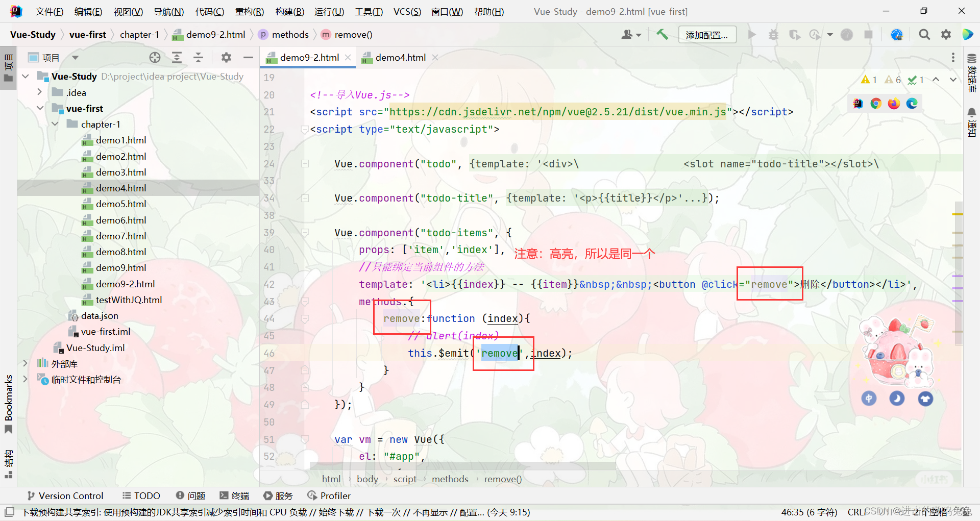The image size is (980, 521).
Task: Open preview in Firefox browser icon
Action: tap(894, 104)
